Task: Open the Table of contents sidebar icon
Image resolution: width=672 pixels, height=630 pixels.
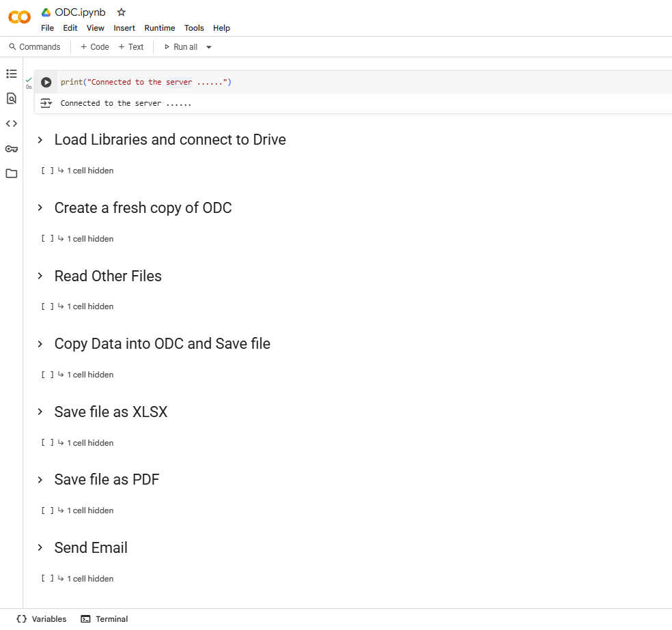Action: coord(11,74)
